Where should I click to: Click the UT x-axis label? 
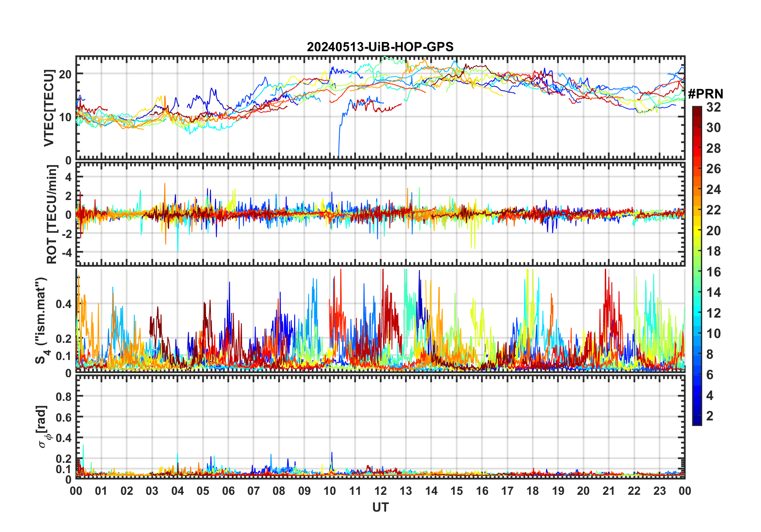click(380, 508)
